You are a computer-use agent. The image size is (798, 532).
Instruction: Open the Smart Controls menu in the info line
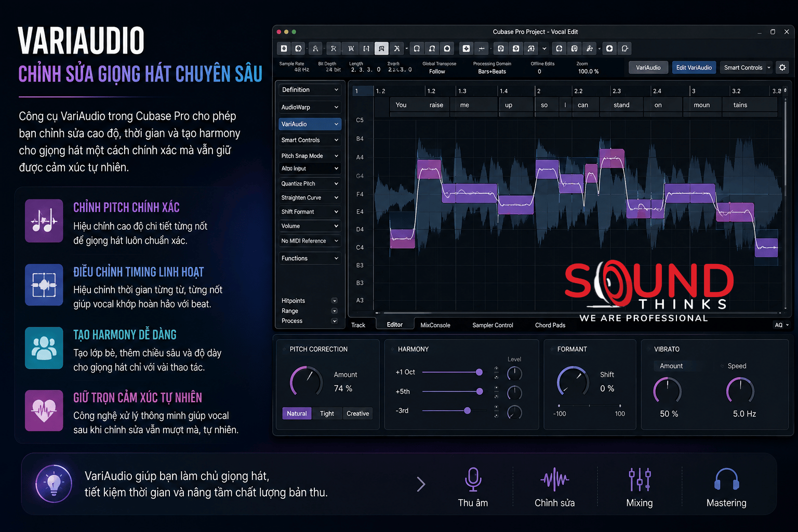point(747,68)
